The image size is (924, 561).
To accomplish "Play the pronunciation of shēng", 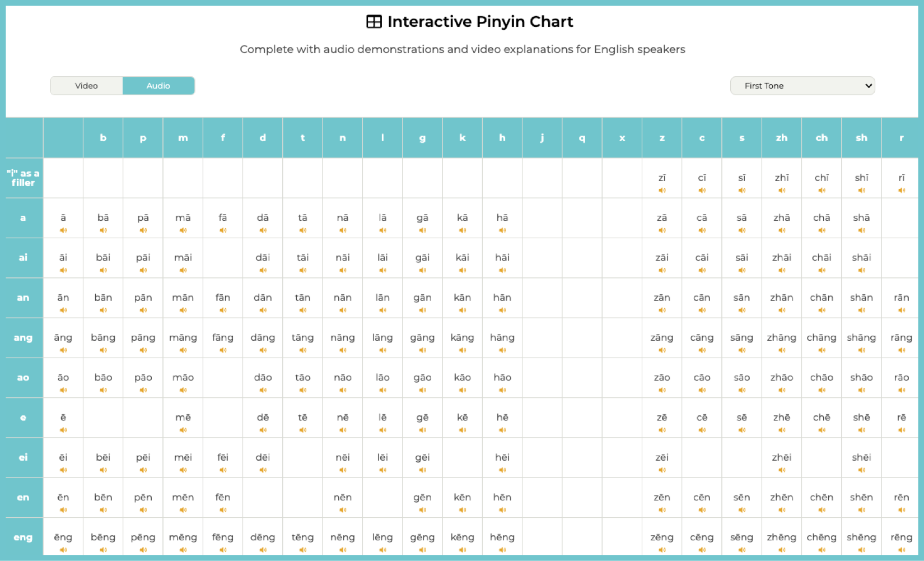I will (x=861, y=550).
